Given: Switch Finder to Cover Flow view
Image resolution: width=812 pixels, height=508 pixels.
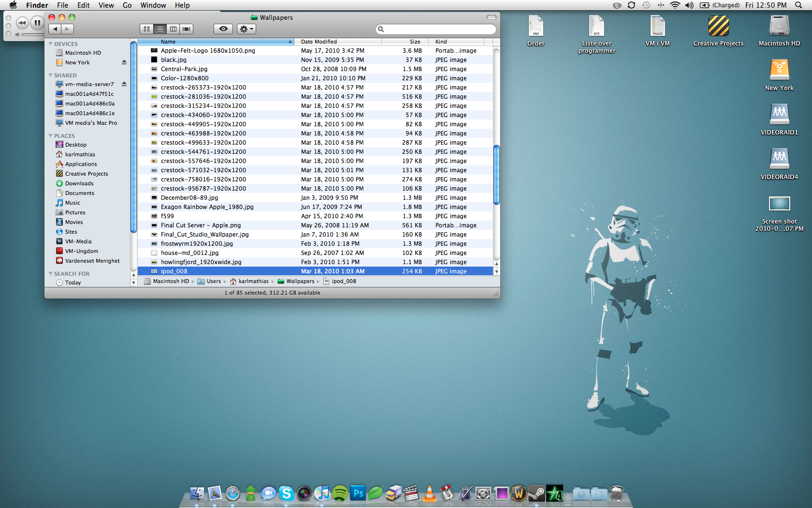Looking at the screenshot, I should click(186, 29).
